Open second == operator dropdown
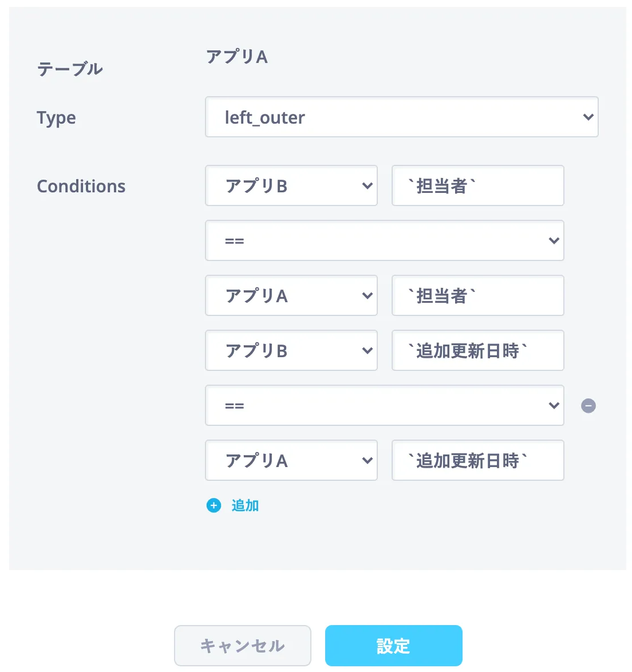Viewport: 632px width, 672px height. tap(384, 406)
